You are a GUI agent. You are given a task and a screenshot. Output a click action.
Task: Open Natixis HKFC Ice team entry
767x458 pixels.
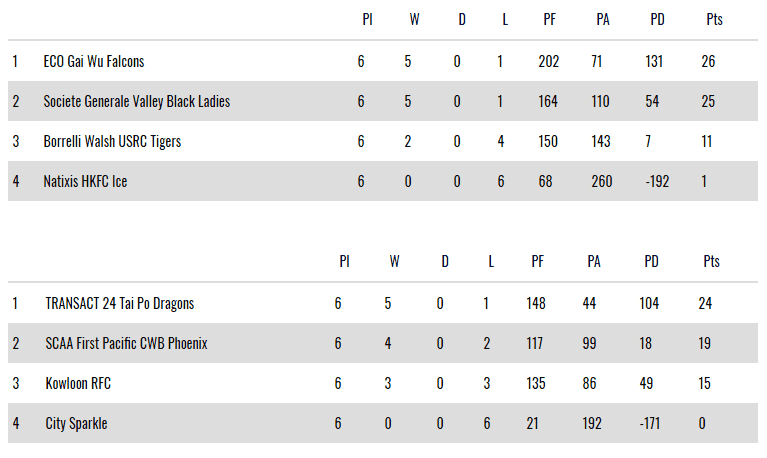pos(85,182)
